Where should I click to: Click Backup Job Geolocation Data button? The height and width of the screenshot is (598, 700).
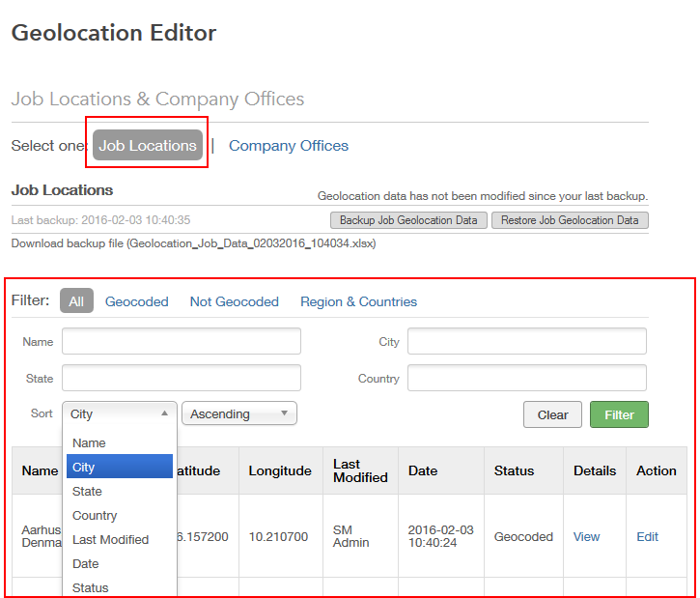pyautogui.click(x=408, y=220)
